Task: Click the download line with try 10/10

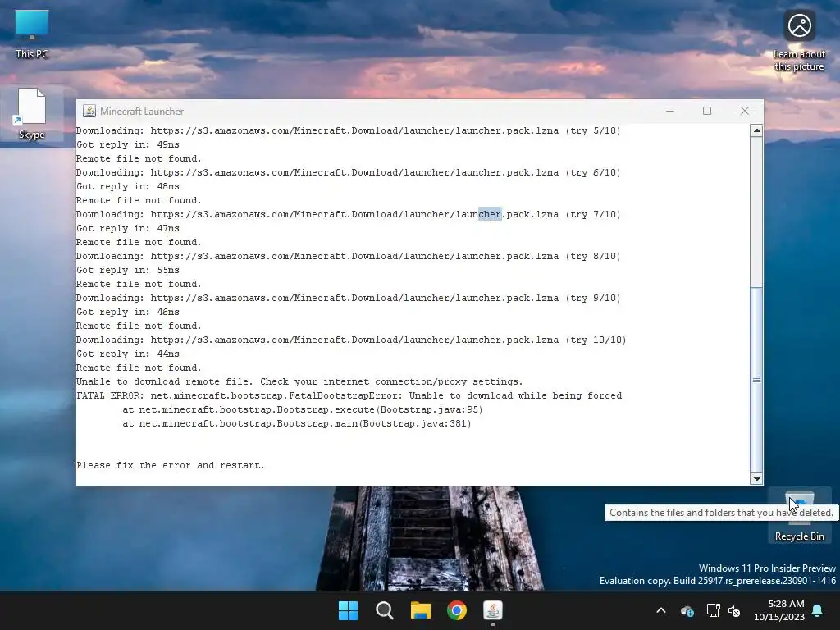Action: (x=351, y=340)
